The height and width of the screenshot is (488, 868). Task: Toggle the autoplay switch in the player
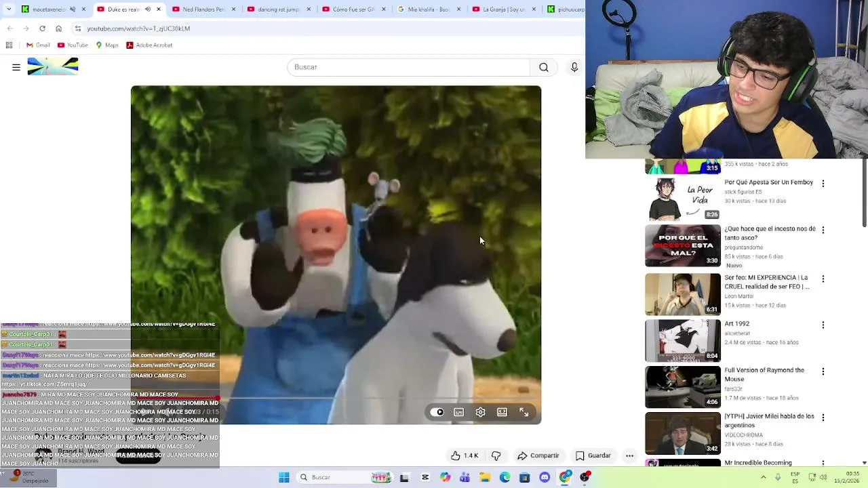tap(437, 412)
